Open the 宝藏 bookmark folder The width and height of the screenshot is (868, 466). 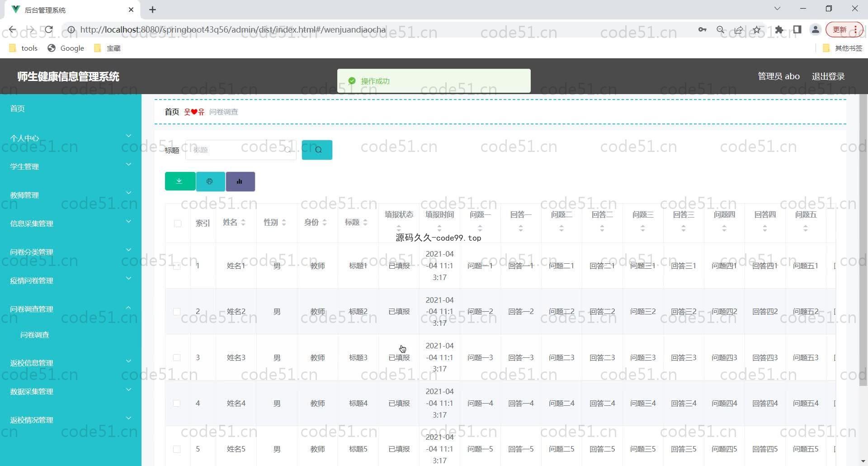107,48
